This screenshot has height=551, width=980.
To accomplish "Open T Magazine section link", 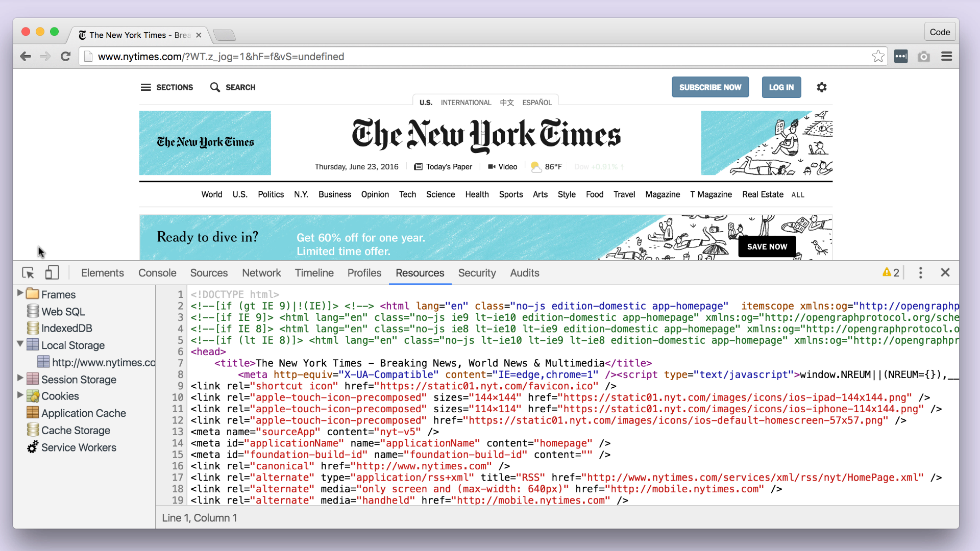I will (711, 194).
